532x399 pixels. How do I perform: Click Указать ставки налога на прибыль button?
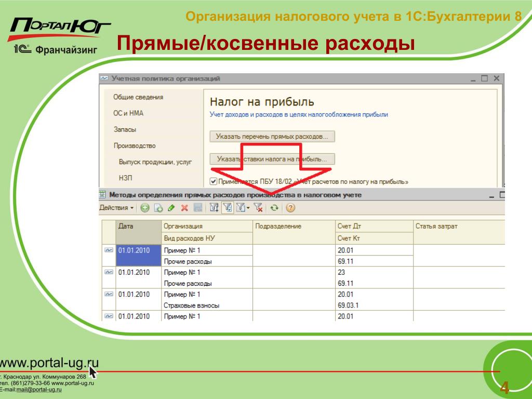272,159
